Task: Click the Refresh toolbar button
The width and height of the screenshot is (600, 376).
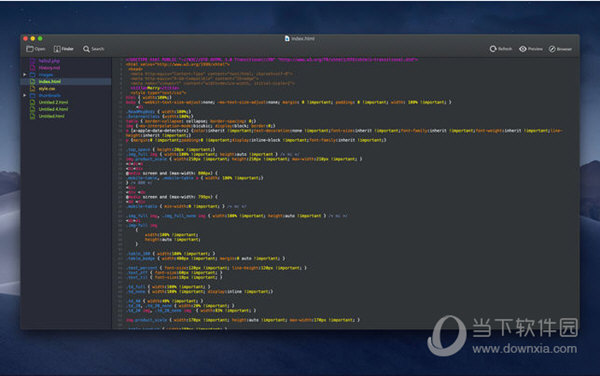Action: pyautogui.click(x=501, y=49)
